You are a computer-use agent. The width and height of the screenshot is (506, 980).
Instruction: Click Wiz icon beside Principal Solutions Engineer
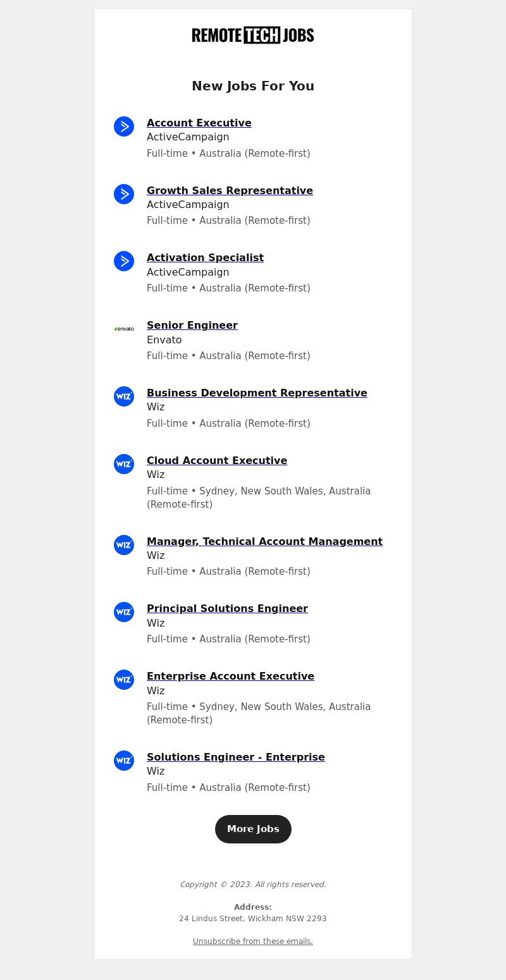[124, 612]
